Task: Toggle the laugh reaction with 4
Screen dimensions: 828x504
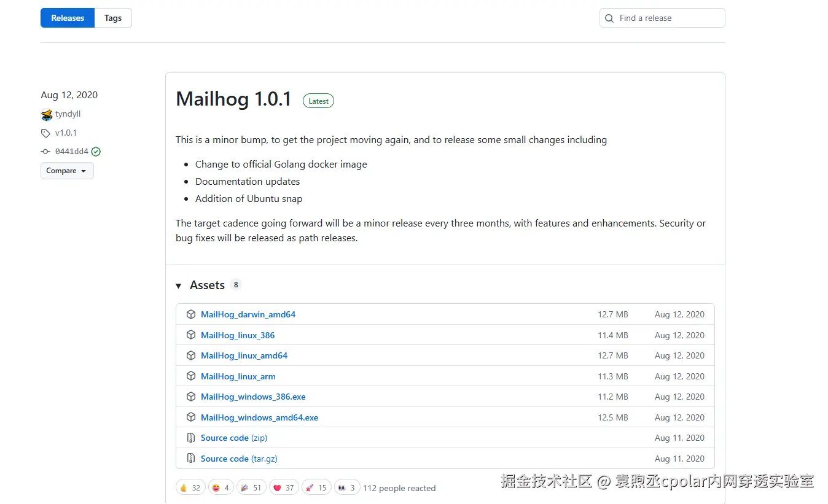Action: pyautogui.click(x=221, y=487)
